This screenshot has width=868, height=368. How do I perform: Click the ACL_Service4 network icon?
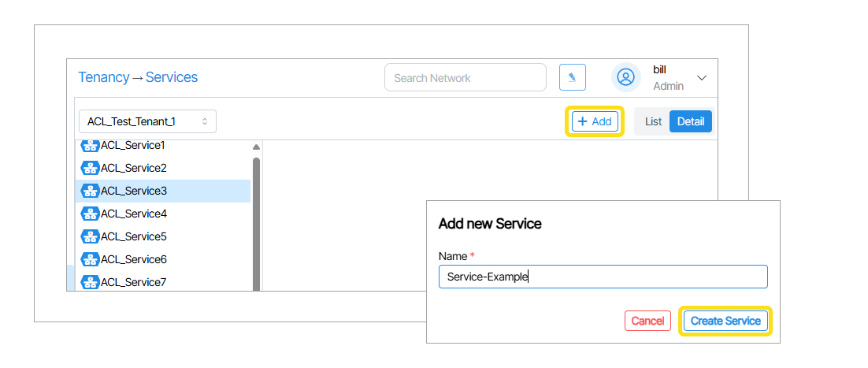point(91,214)
